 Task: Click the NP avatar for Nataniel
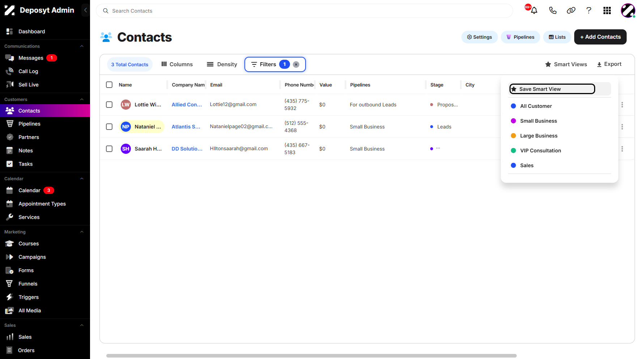tap(125, 127)
